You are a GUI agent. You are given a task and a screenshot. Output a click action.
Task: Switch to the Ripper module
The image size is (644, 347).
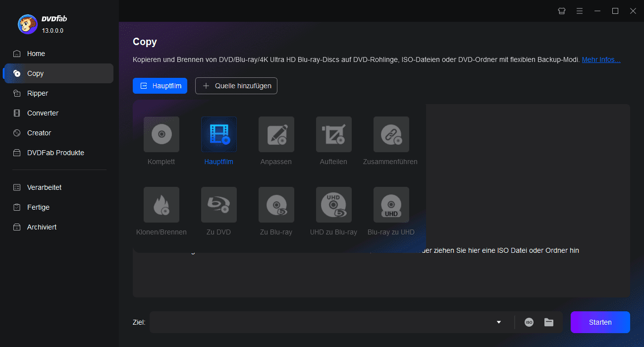(58, 93)
